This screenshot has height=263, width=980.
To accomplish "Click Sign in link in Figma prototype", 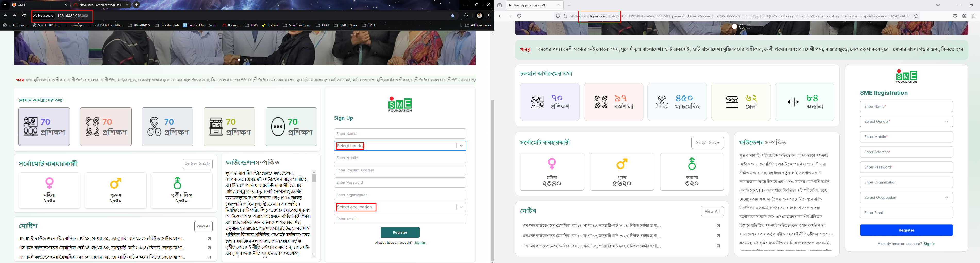I will 929,244.
